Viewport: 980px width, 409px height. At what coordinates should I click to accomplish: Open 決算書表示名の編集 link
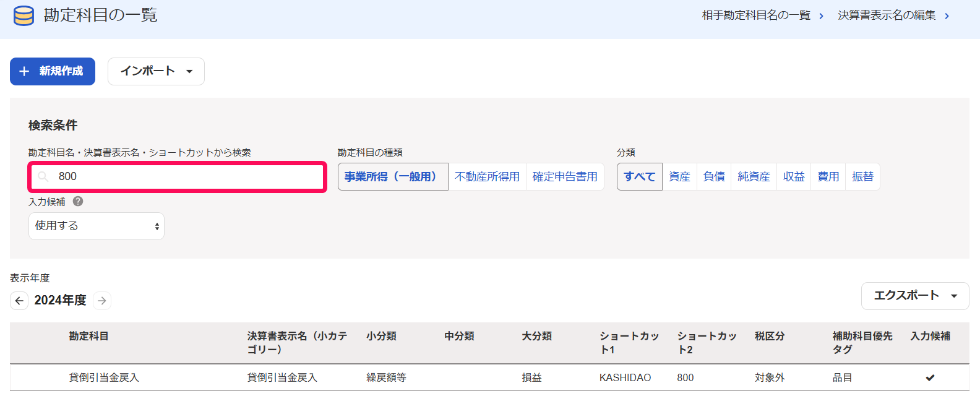point(887,15)
